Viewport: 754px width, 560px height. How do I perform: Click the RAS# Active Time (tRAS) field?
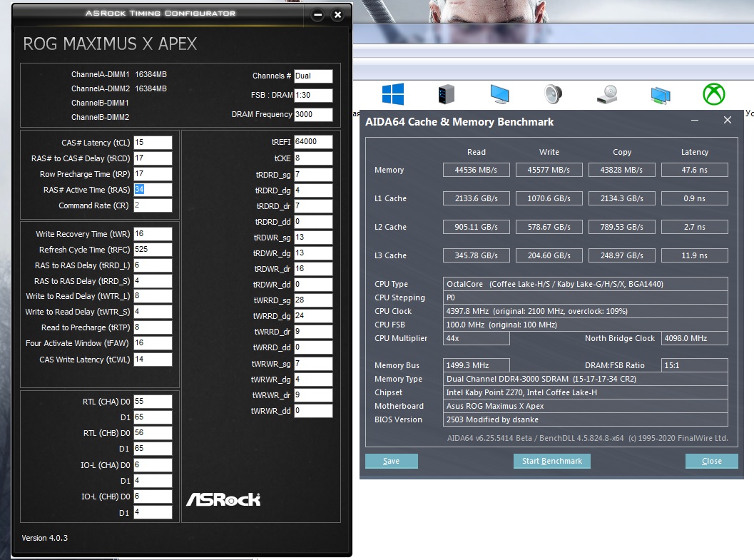[153, 189]
